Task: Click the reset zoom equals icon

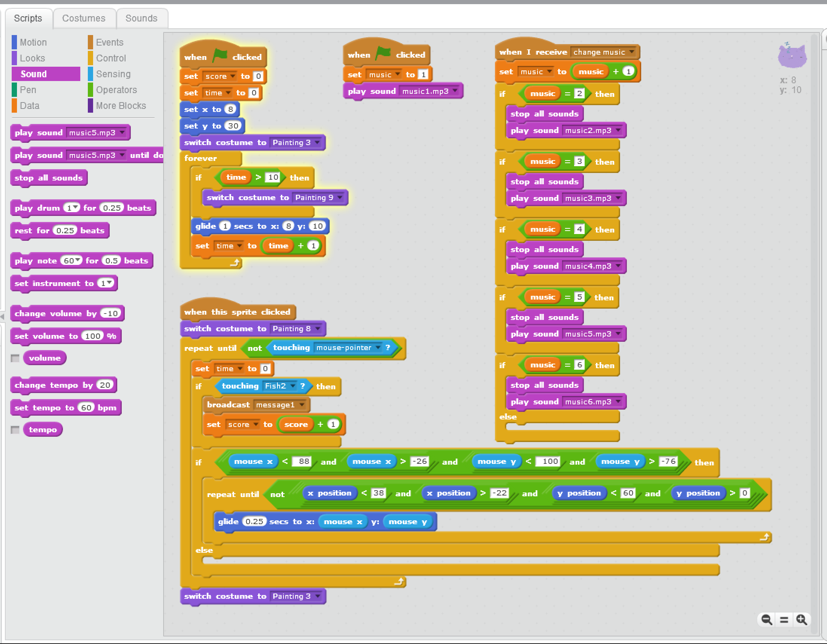Action: point(784,620)
